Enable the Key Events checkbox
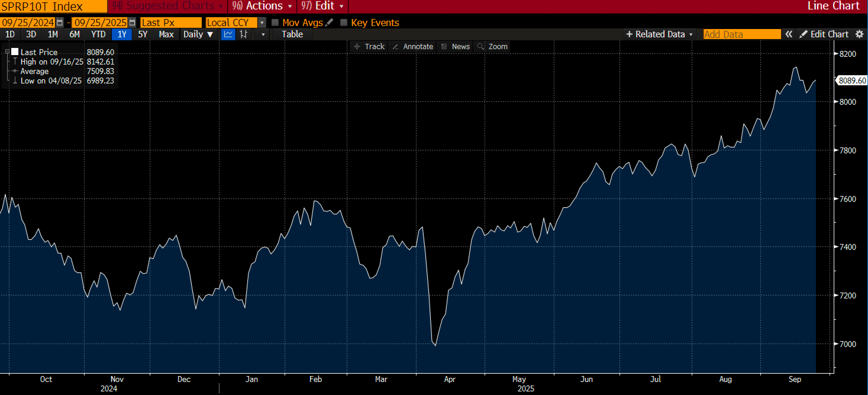This screenshot has width=868, height=395. click(343, 23)
